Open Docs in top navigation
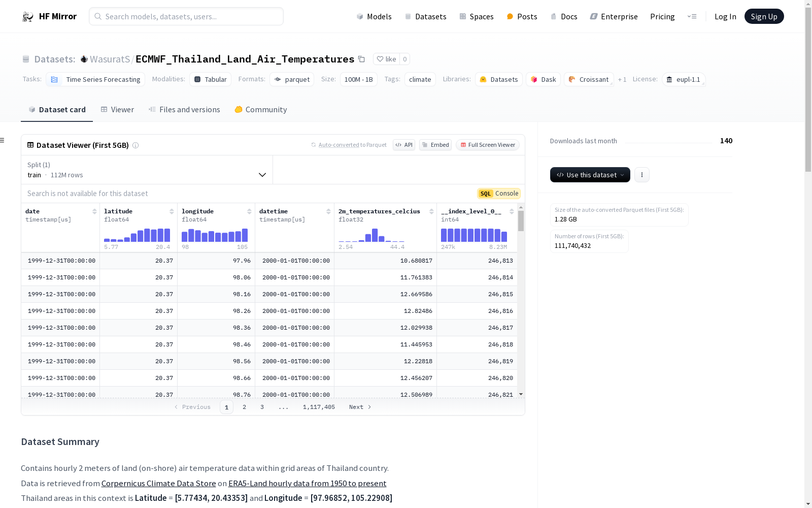The width and height of the screenshot is (812, 508). tap(564, 16)
